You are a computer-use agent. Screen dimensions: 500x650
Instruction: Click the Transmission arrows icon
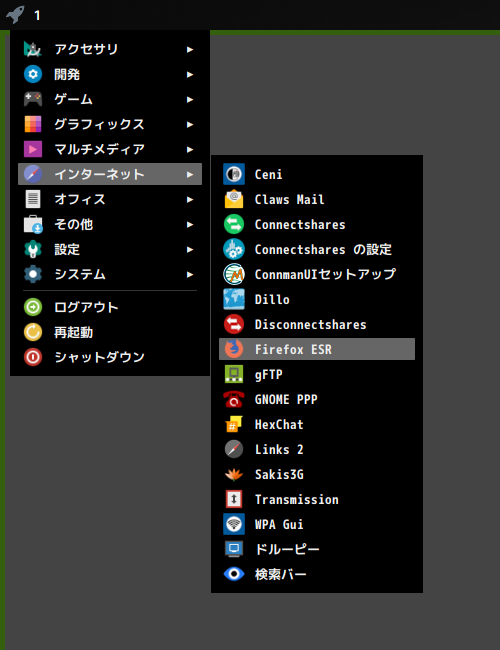tap(234, 499)
